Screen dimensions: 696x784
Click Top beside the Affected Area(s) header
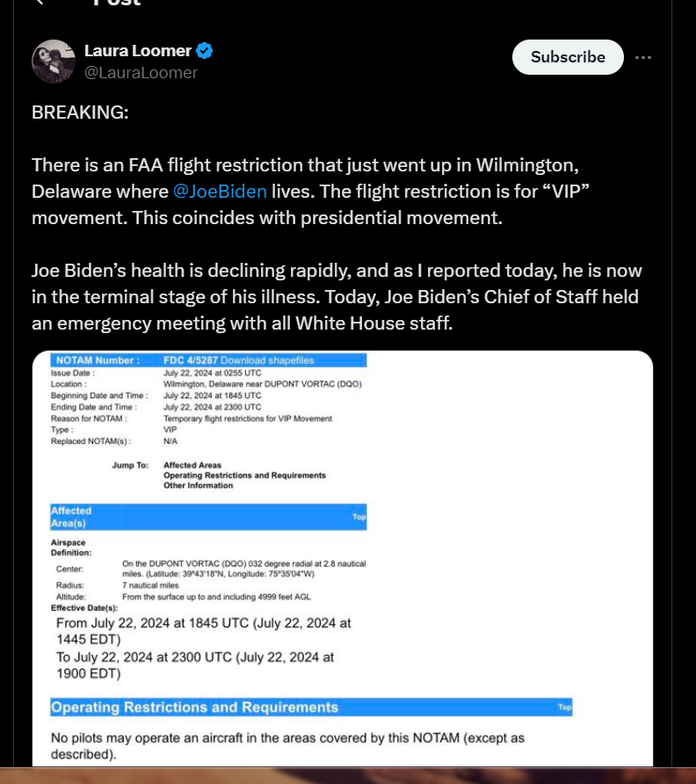point(359,517)
